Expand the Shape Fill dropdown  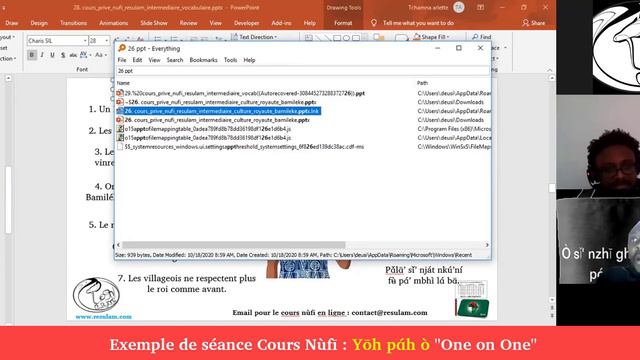(x=449, y=37)
